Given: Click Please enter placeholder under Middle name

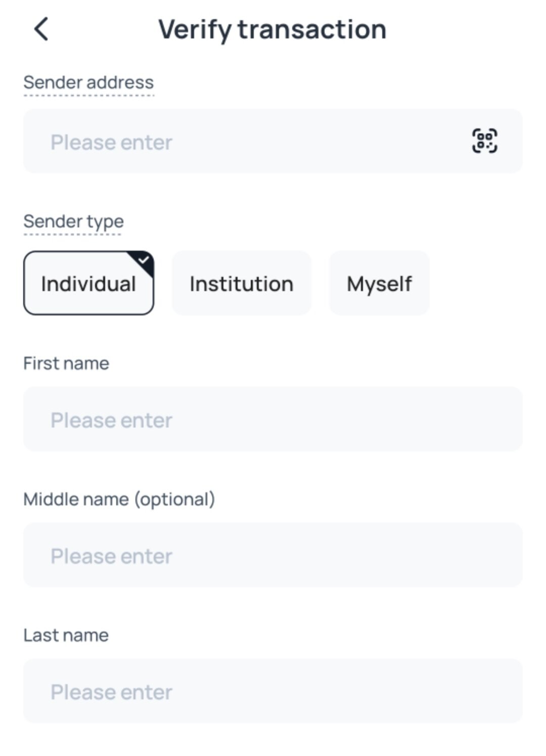Looking at the screenshot, I should [111, 556].
